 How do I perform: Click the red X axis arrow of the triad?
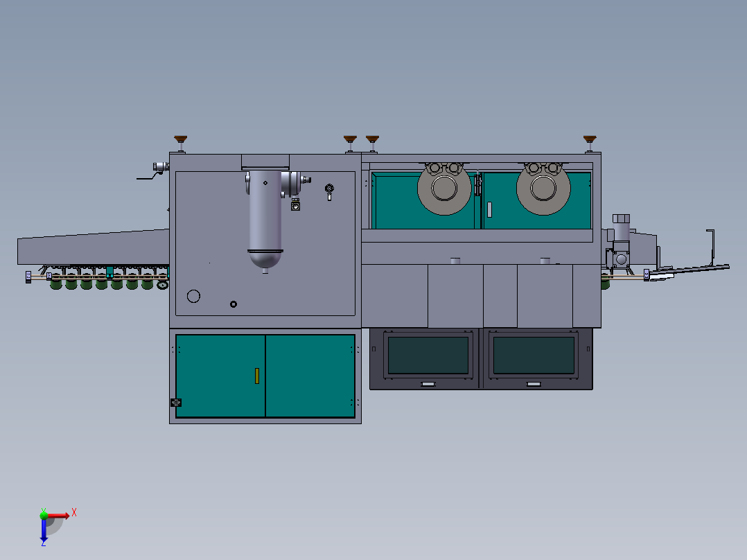[58, 516]
